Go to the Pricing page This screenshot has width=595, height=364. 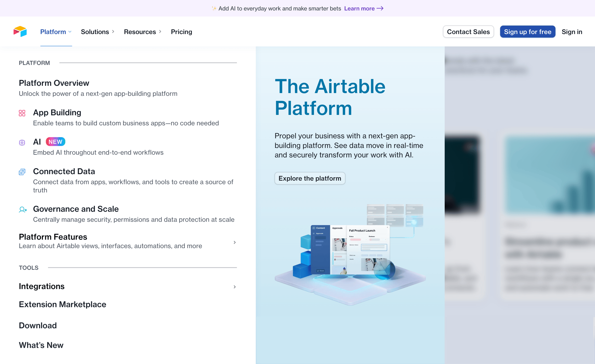point(181,32)
